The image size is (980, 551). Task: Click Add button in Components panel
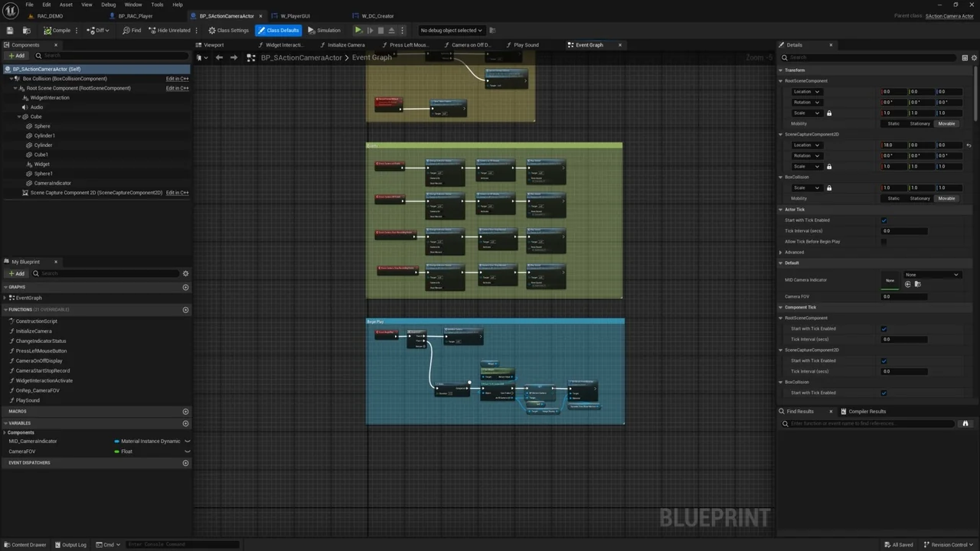(x=16, y=56)
